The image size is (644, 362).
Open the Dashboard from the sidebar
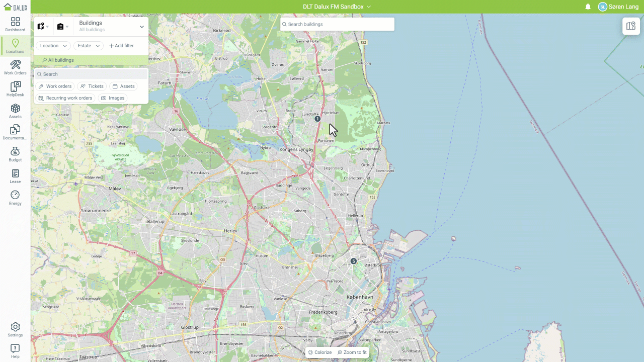tap(15, 24)
